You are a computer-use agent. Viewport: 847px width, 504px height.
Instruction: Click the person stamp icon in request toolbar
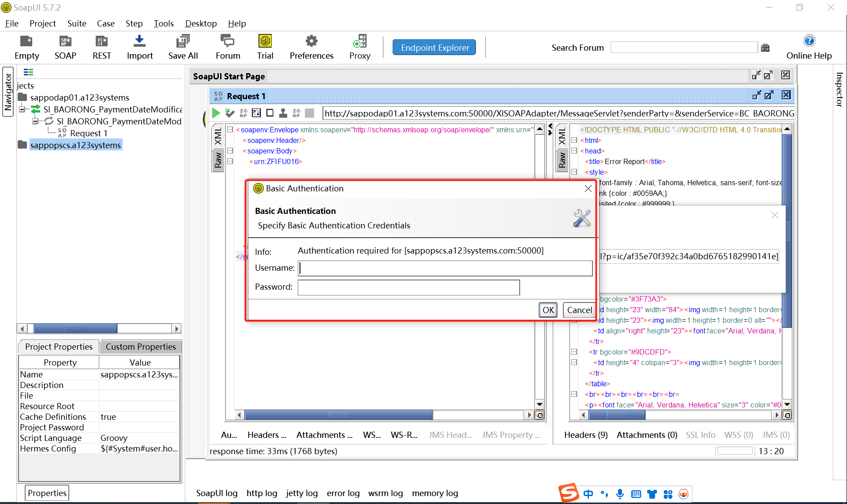tap(283, 113)
